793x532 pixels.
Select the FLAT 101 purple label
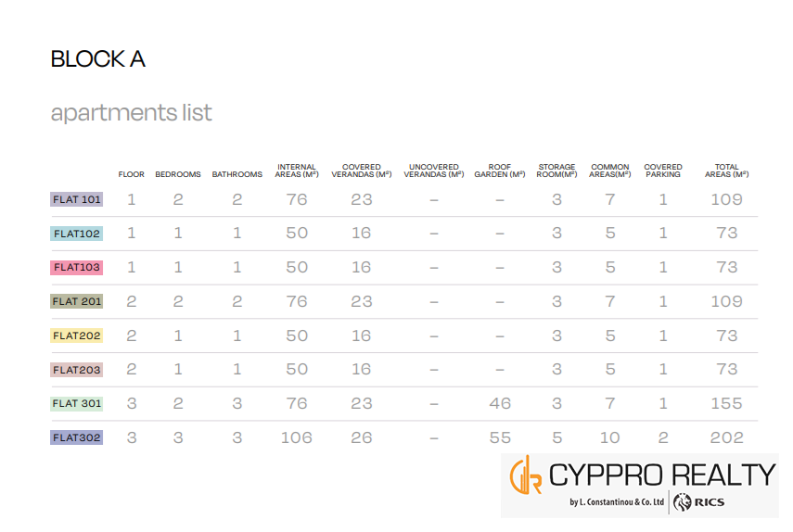(77, 199)
